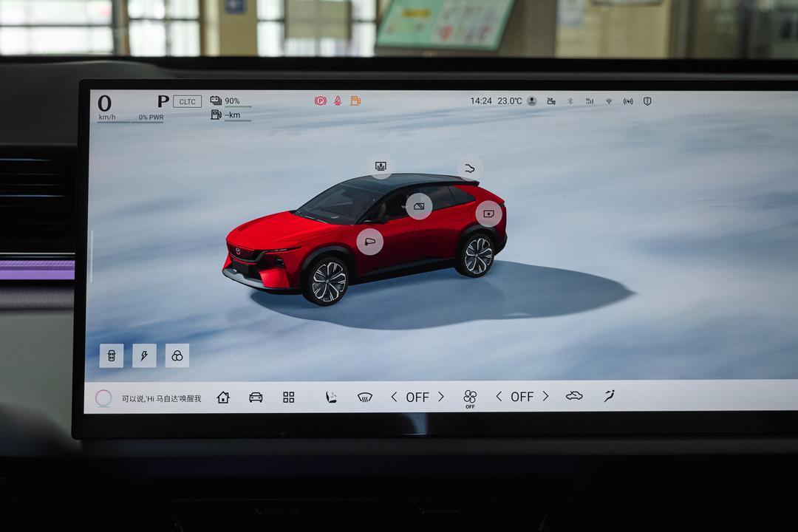Viewport: 798px width, 532px height.
Task: Tap the window control hotspot on car
Action: click(x=419, y=206)
